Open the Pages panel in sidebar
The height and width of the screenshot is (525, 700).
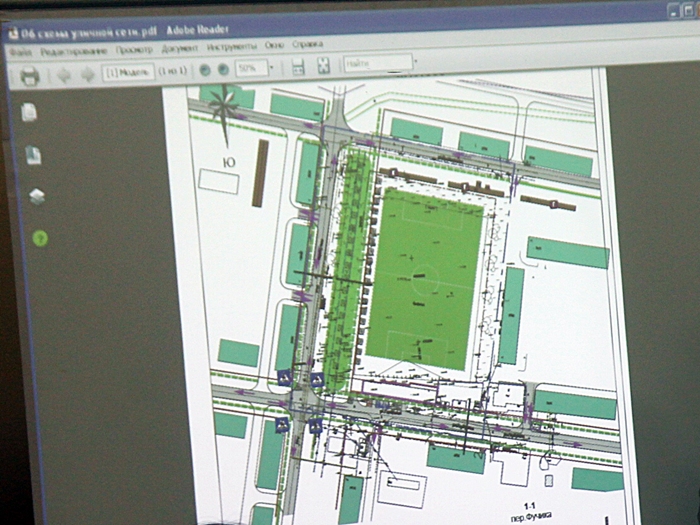pos(29,113)
